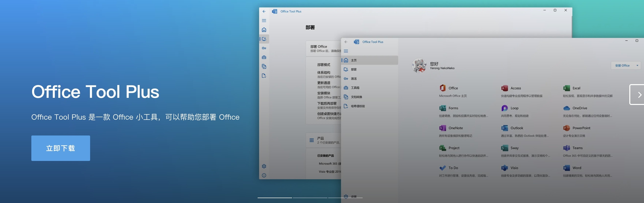Open the Sway app icon
Image resolution: width=644 pixels, height=203 pixels.
504,148
